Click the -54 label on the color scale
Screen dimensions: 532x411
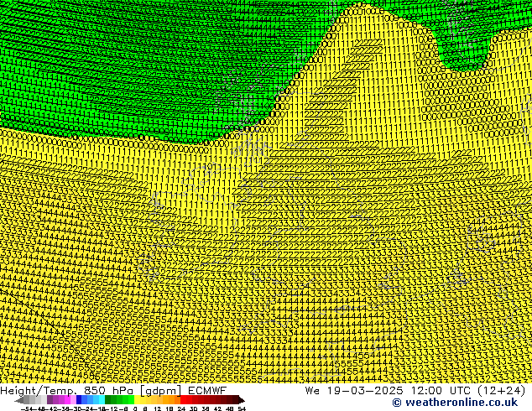(27, 409)
